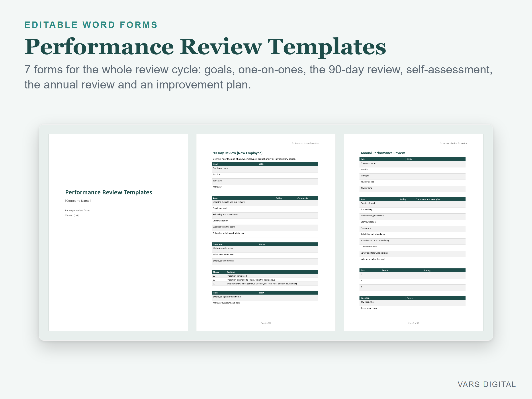Click the Choice column header
This screenshot has height=399, width=532.
click(x=216, y=272)
